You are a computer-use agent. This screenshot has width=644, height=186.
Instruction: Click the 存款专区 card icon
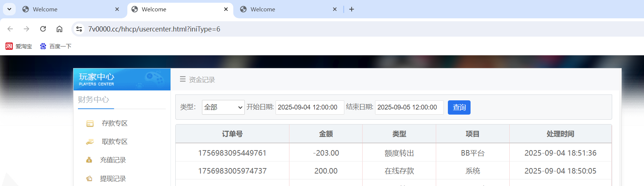(90, 124)
